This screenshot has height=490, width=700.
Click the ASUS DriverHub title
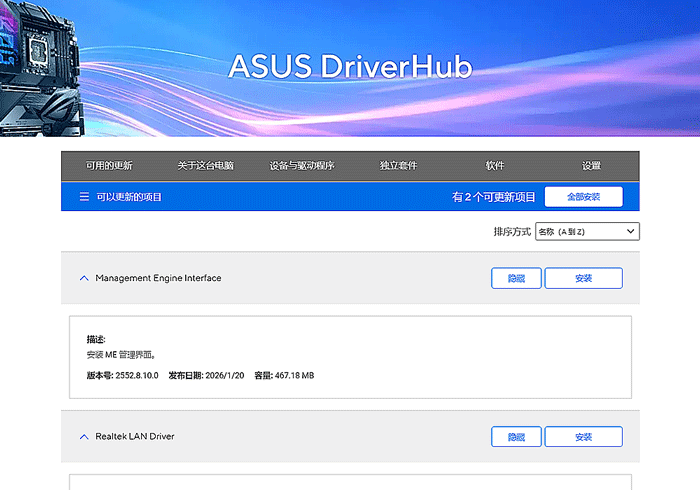350,66
